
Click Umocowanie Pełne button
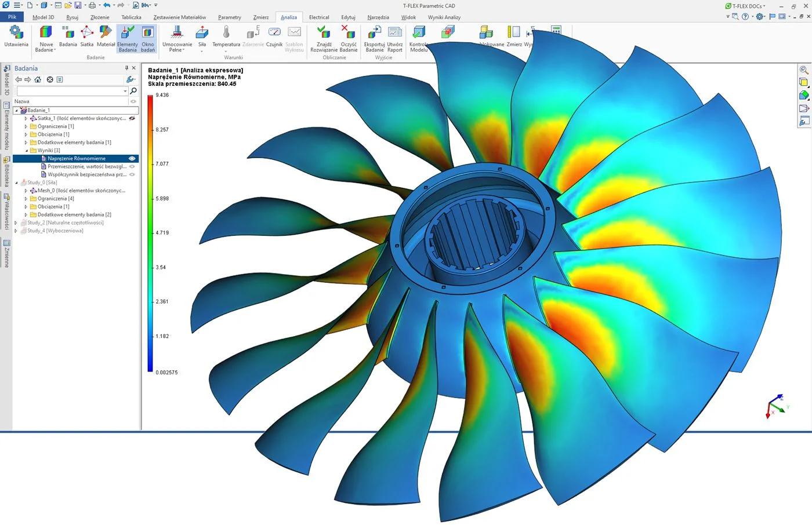coord(176,38)
